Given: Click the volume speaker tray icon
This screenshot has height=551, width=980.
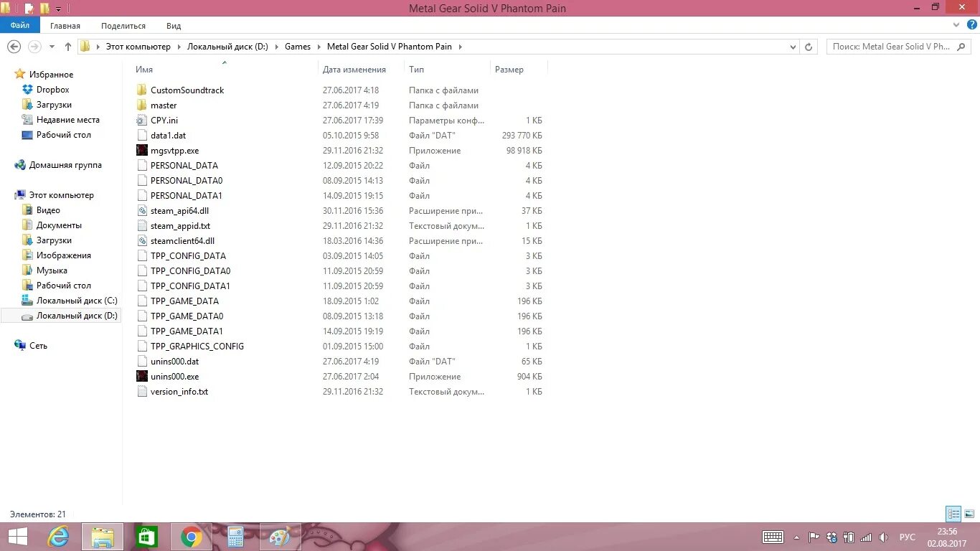Looking at the screenshot, I should pos(883,537).
